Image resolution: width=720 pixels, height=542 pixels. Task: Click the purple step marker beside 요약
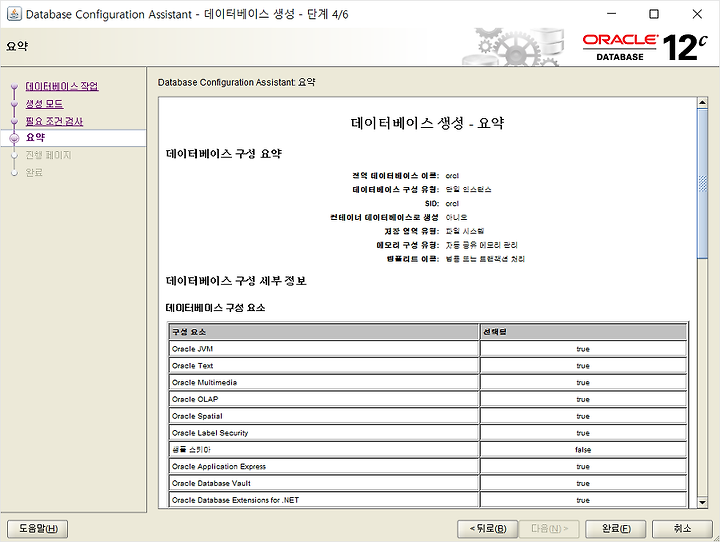pos(14,137)
